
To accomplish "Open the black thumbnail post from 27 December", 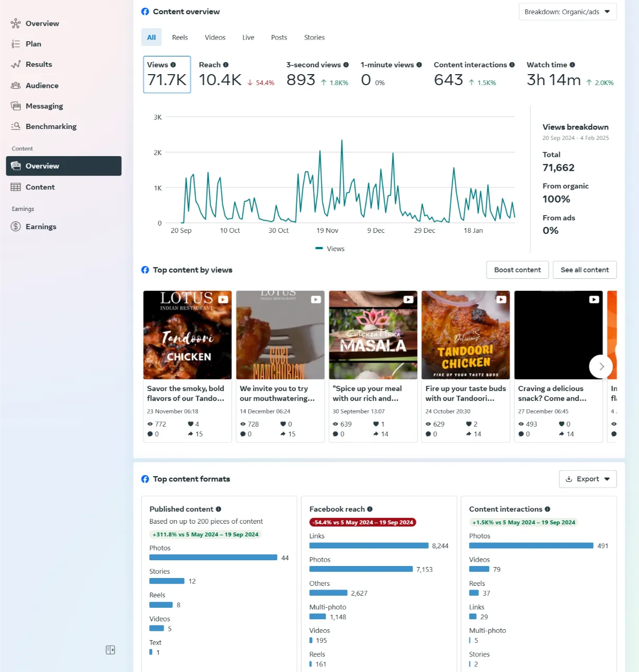I will 559,335.
